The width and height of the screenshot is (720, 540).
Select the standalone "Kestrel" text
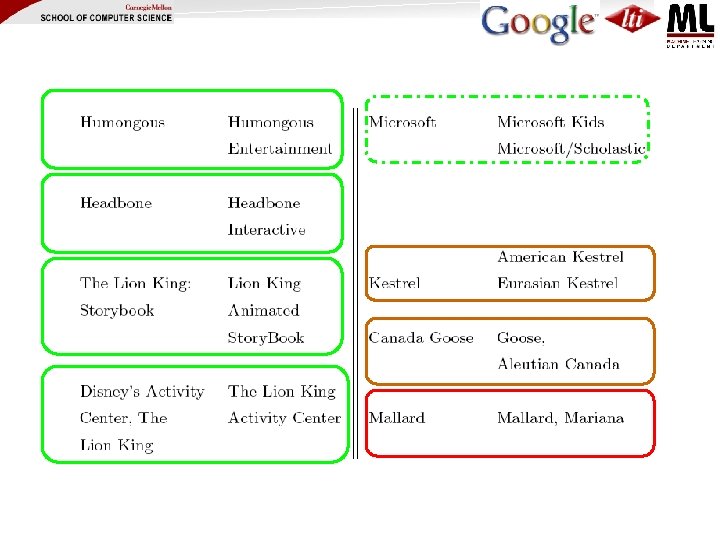tap(394, 283)
